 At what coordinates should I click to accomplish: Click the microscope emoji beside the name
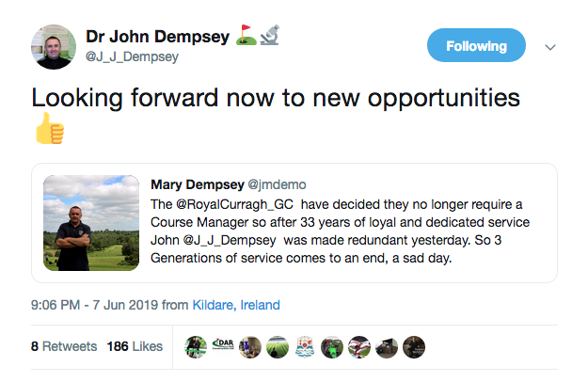pyautogui.click(x=269, y=36)
